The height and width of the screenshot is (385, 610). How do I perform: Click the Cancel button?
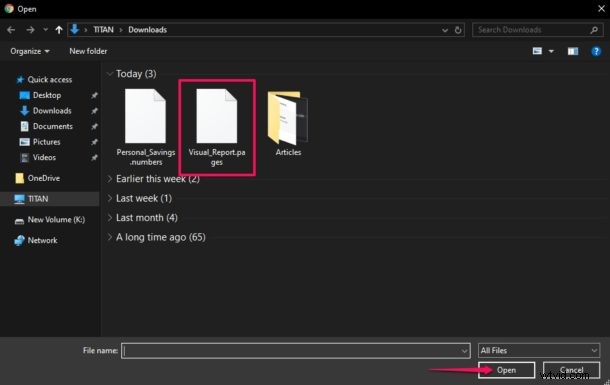[571, 370]
